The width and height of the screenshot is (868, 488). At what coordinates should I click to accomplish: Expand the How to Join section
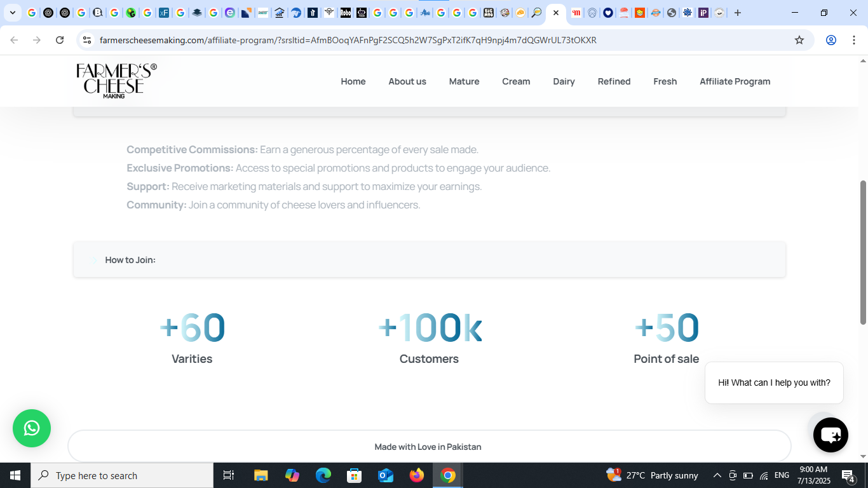pyautogui.click(x=430, y=259)
